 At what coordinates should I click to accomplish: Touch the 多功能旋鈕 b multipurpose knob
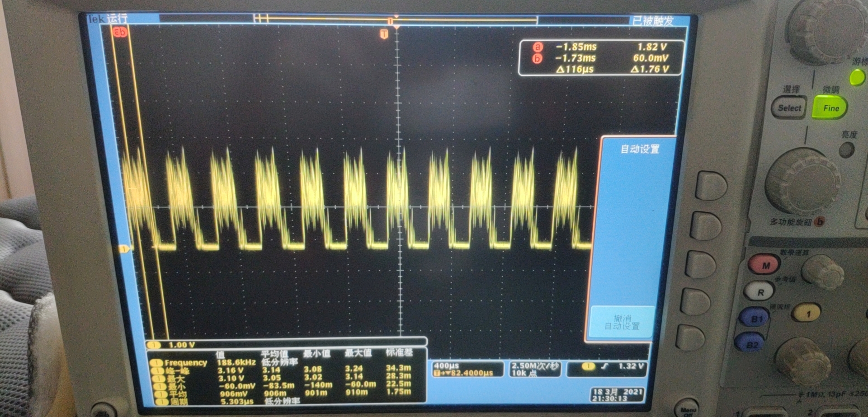(x=802, y=182)
